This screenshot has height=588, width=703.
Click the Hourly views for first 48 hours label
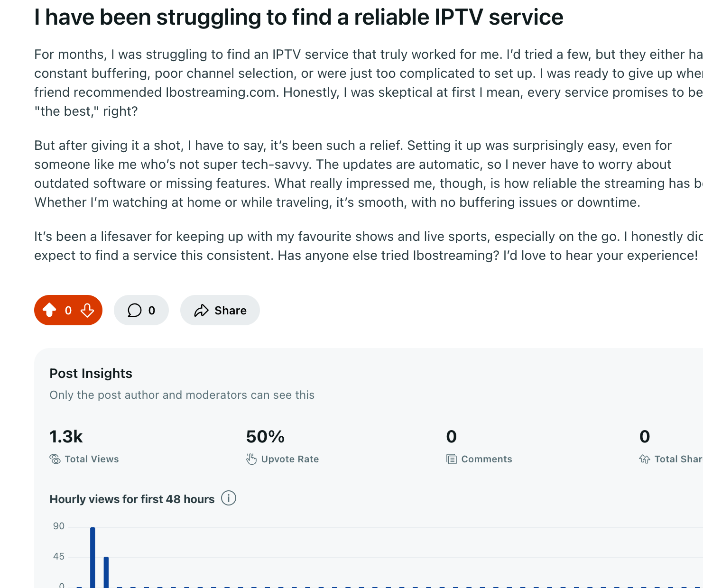click(x=132, y=499)
